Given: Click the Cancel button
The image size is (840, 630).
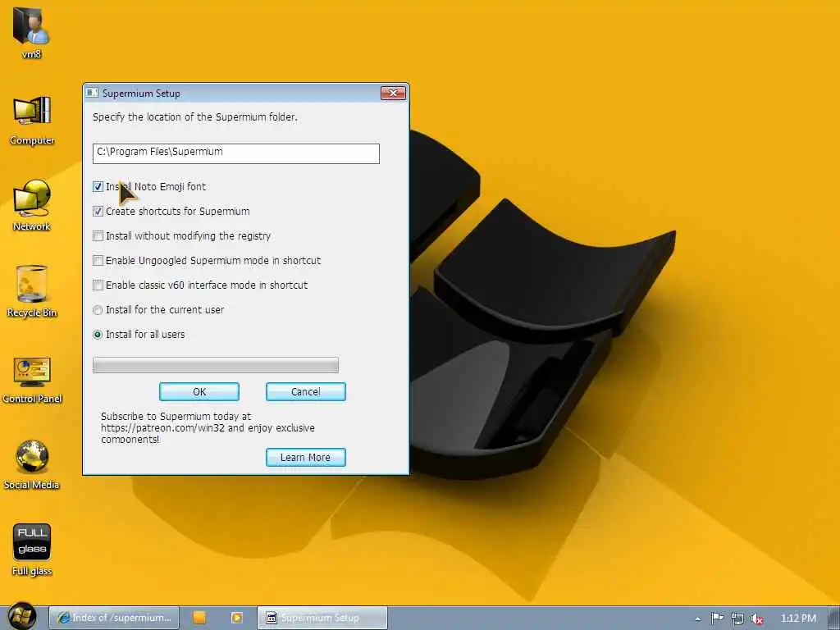Looking at the screenshot, I should [306, 391].
